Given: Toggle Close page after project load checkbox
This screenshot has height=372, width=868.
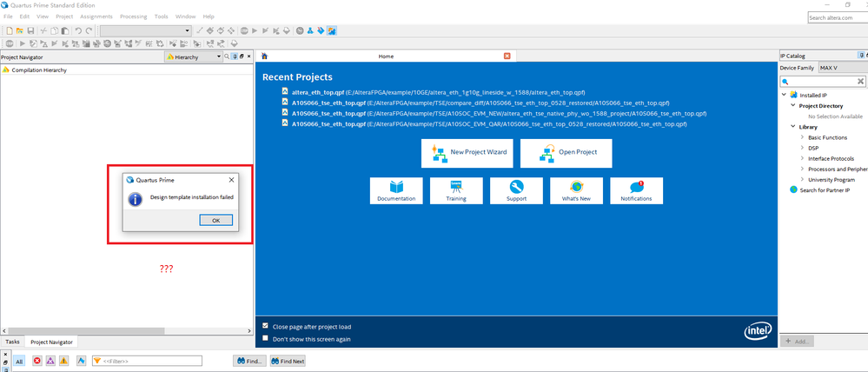Looking at the screenshot, I should pyautogui.click(x=266, y=326).
